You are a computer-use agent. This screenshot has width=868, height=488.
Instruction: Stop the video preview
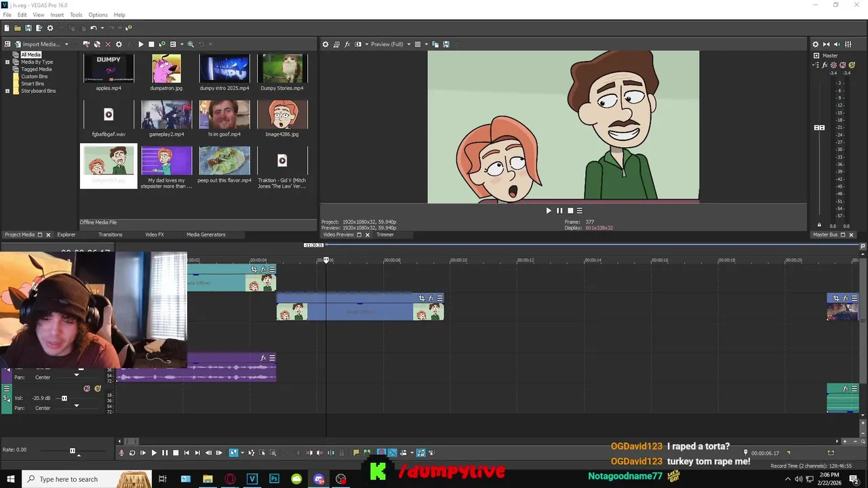(x=570, y=211)
